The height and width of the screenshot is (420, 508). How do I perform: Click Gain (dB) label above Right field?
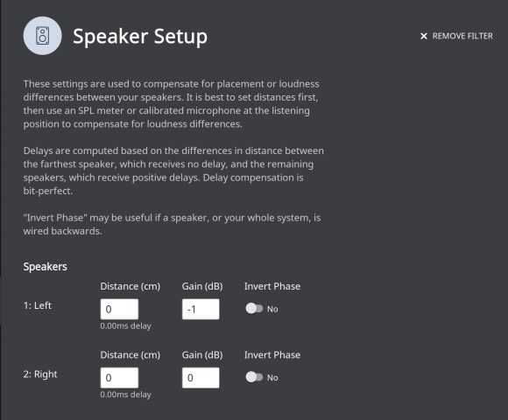(x=202, y=355)
